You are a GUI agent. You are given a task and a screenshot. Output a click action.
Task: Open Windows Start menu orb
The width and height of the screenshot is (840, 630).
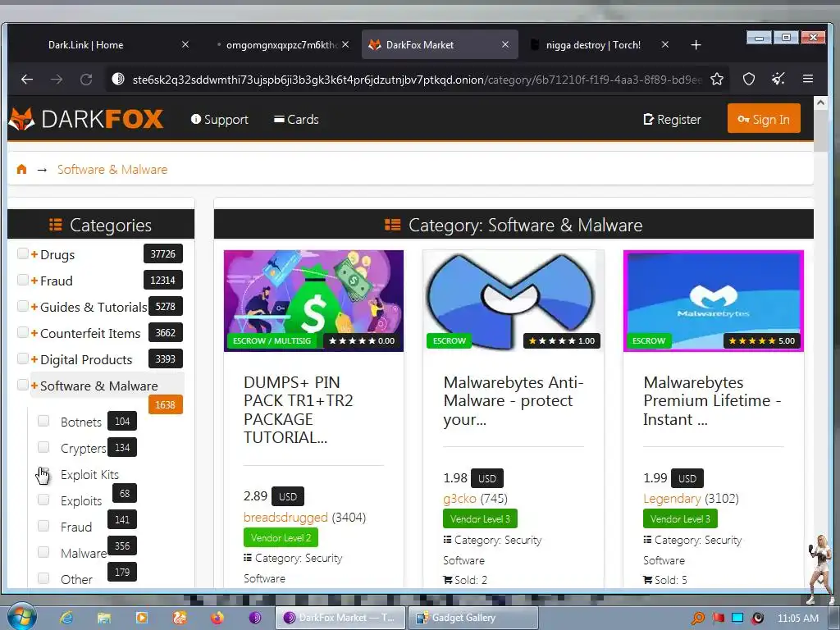coord(21,617)
